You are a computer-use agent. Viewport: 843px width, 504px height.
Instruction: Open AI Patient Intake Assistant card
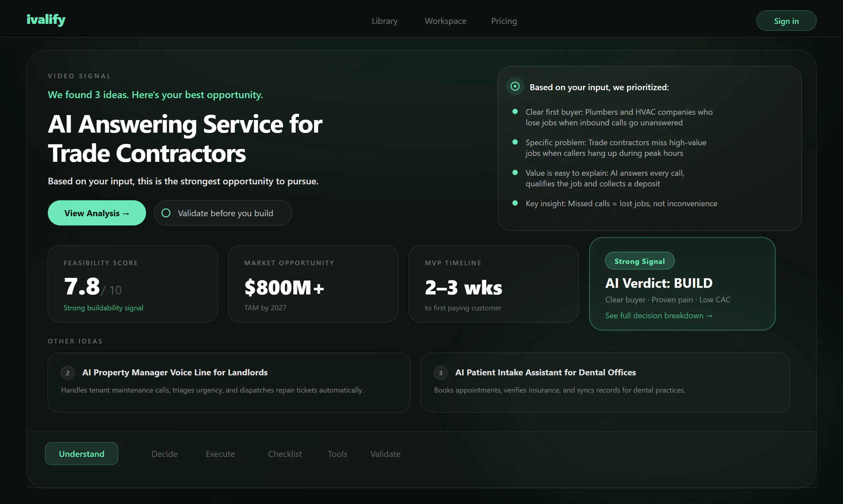coord(605,383)
